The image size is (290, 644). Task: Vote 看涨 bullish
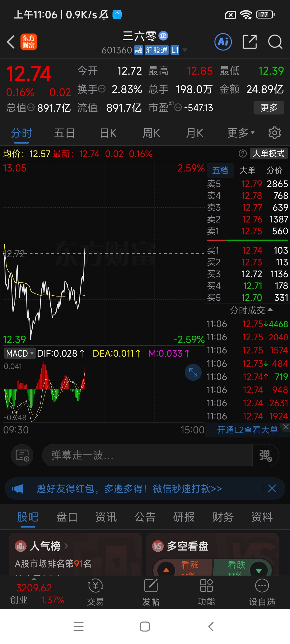click(183, 567)
